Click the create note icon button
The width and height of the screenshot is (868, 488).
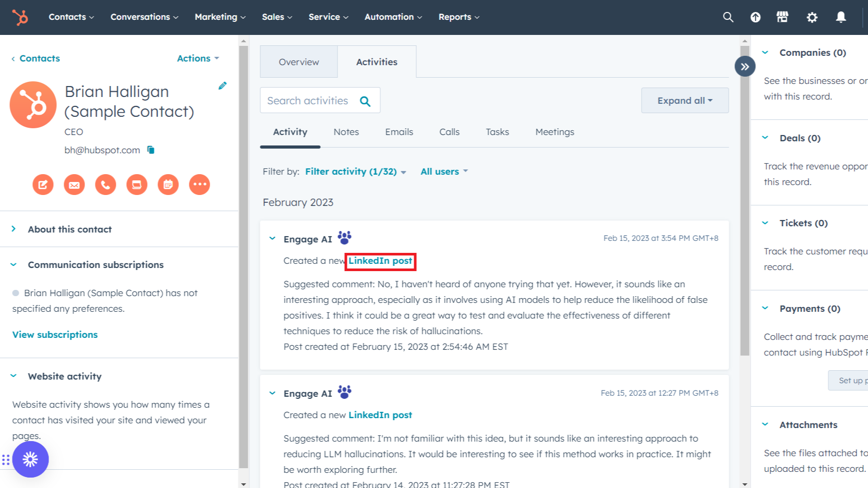coord(43,185)
